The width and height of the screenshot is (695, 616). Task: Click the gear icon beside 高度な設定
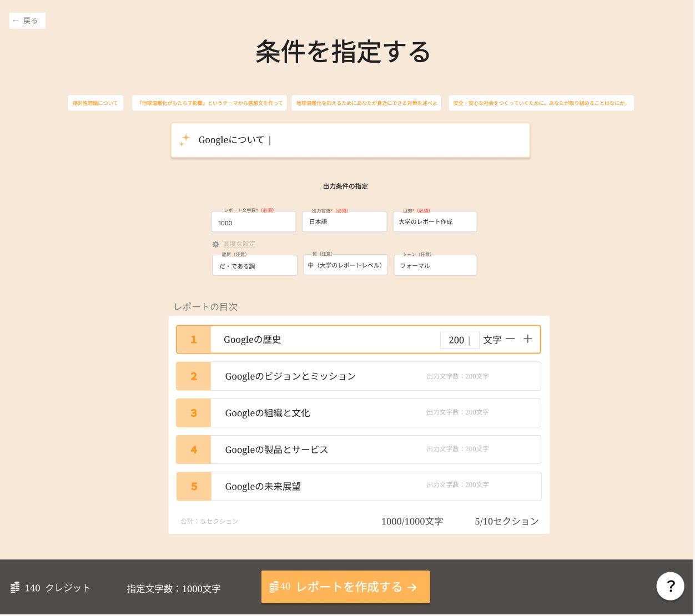[x=216, y=244]
